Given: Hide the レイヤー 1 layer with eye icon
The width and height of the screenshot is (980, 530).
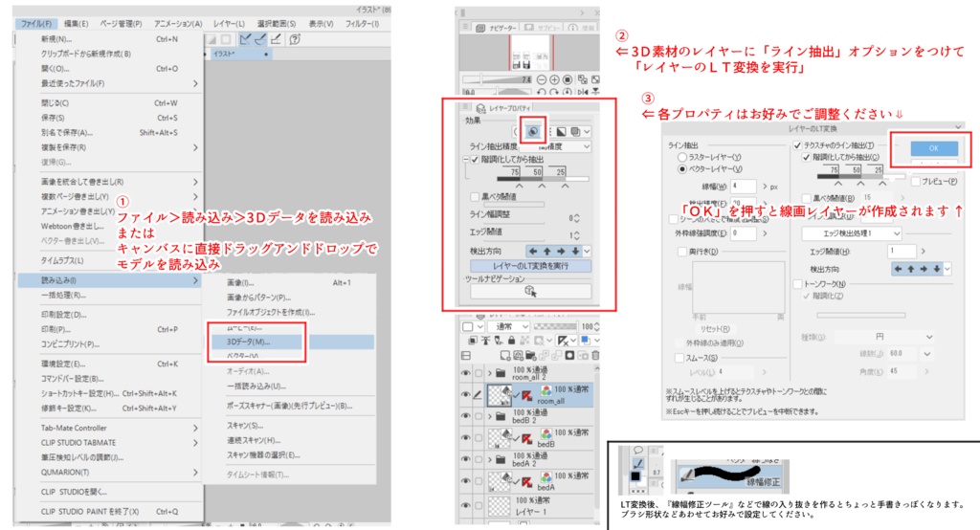Looking at the screenshot, I should 466,505.
